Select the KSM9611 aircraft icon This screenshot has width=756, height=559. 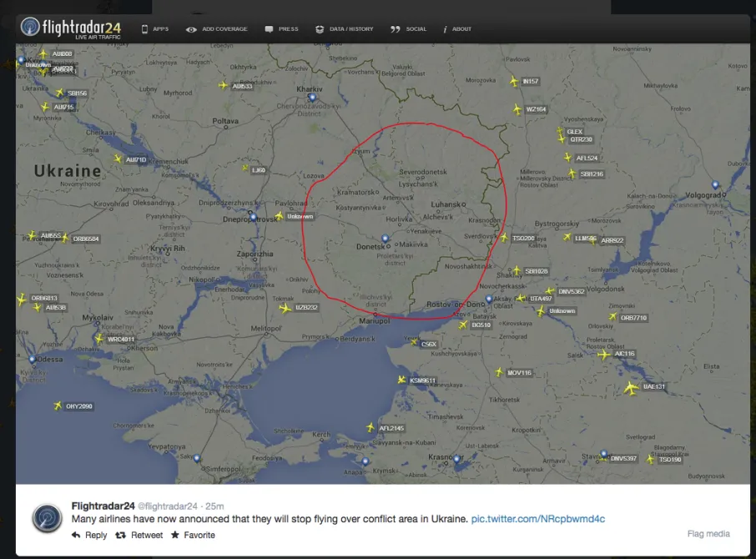[401, 380]
